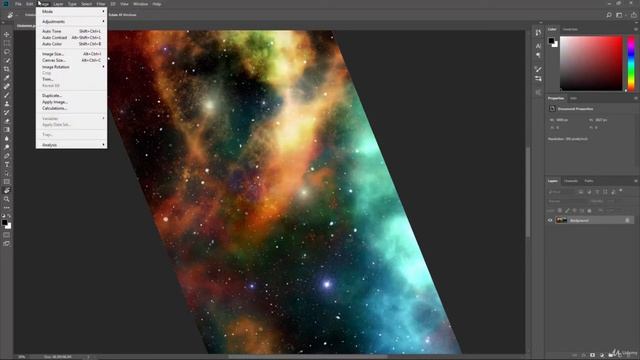Click the Background layer lock icon
Viewport: 640px width, 360px height.
pyautogui.click(x=627, y=220)
